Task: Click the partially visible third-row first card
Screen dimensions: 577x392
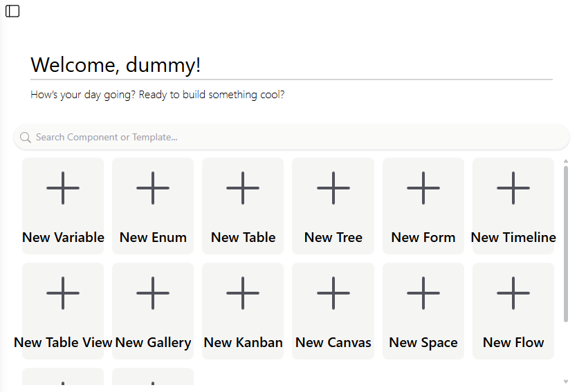Action: pyautogui.click(x=63, y=376)
